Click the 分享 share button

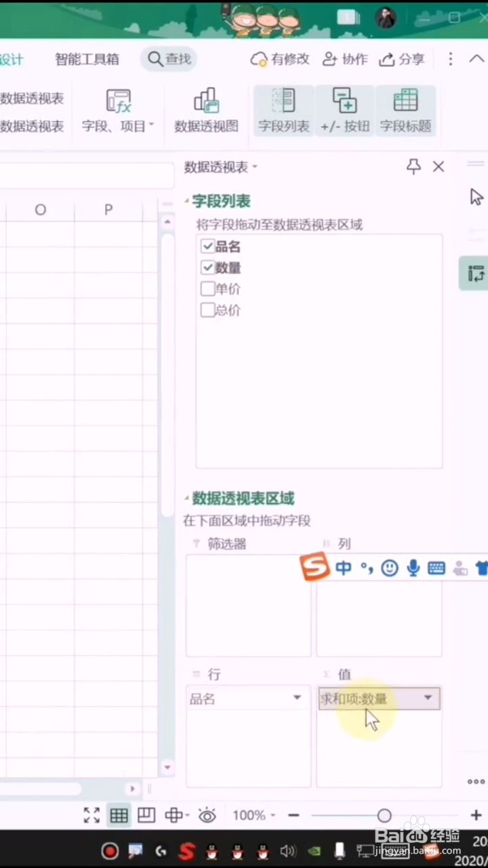403,59
